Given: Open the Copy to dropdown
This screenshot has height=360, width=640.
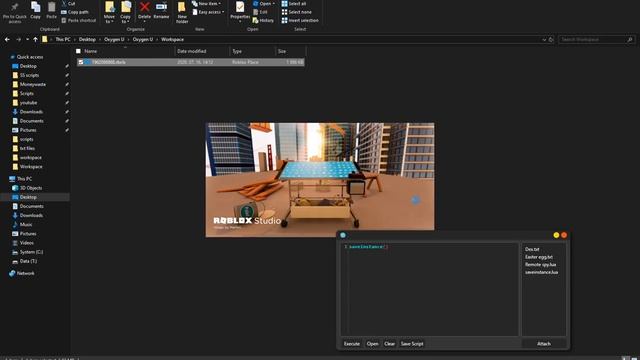Looking at the screenshot, I should (x=125, y=19).
